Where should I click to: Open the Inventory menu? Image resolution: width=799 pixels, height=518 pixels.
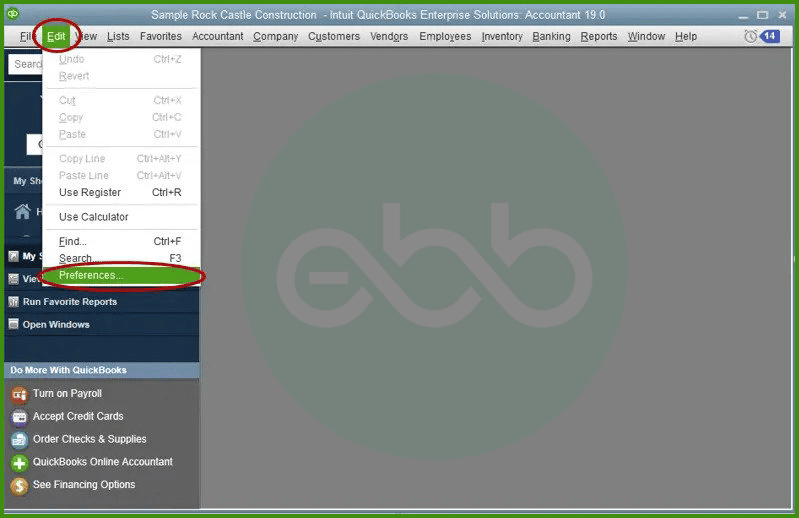pos(502,36)
